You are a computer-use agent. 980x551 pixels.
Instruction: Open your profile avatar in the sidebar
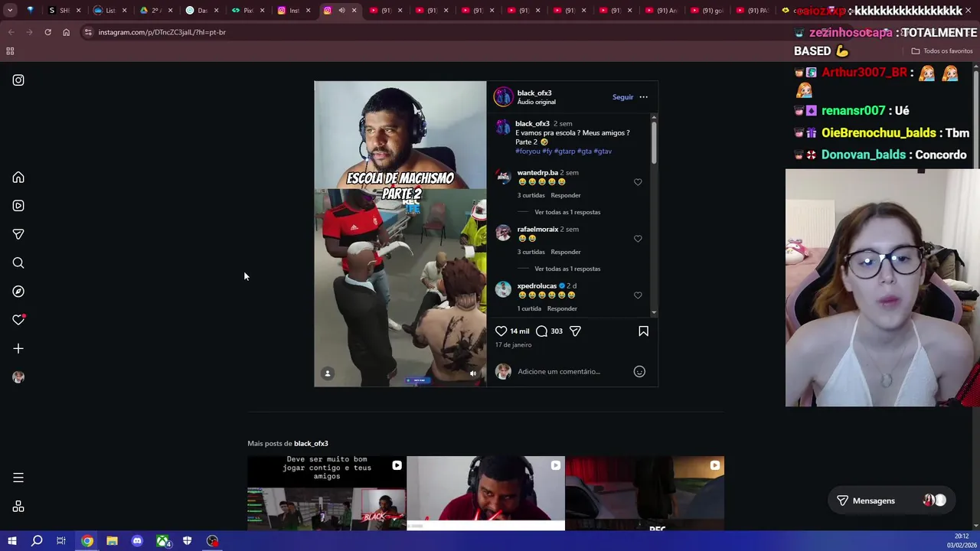(x=18, y=377)
